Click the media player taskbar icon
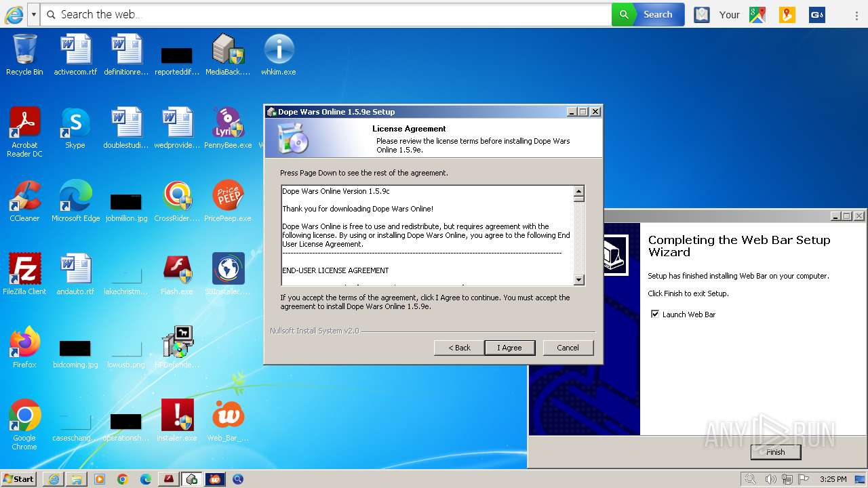Screen dimensions: 868x488 pyautogui.click(x=100, y=479)
